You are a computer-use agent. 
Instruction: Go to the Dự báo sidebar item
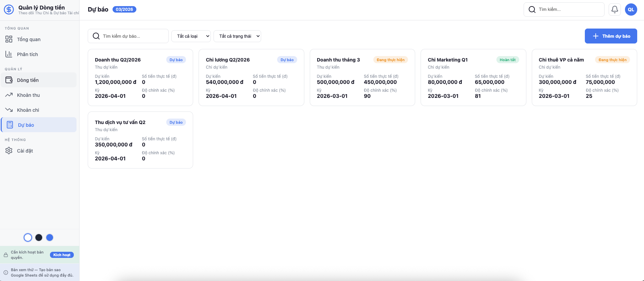tap(39, 125)
